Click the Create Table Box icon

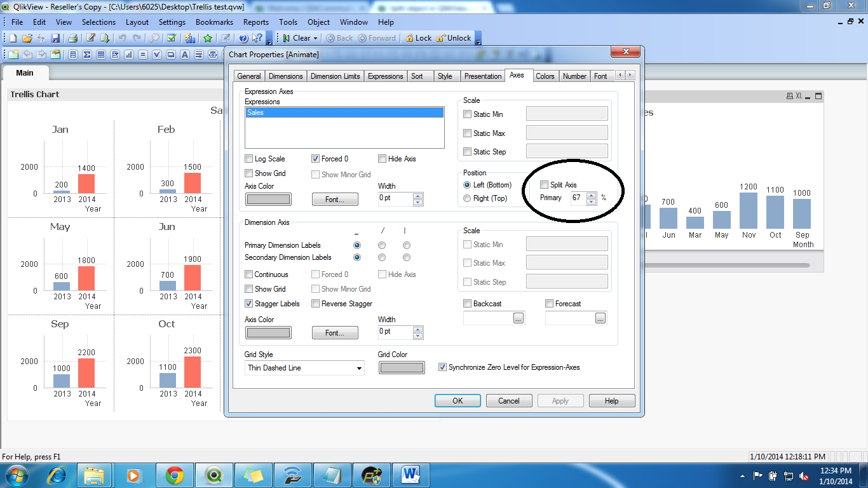pyautogui.click(x=101, y=55)
